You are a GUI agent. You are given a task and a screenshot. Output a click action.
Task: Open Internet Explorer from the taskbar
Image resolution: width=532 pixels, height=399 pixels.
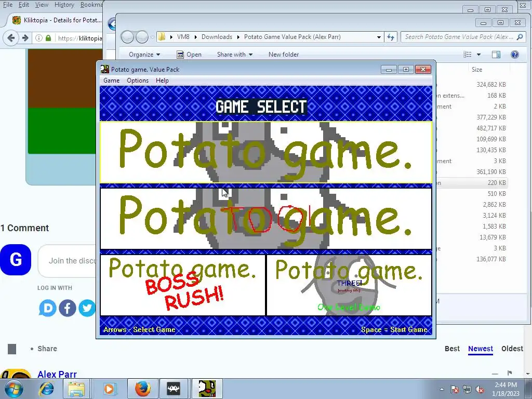click(x=46, y=389)
